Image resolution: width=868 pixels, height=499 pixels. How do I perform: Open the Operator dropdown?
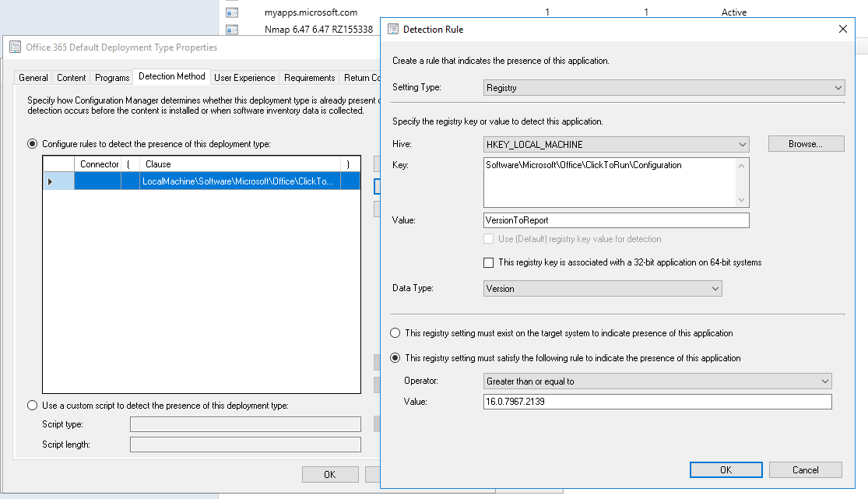657,381
